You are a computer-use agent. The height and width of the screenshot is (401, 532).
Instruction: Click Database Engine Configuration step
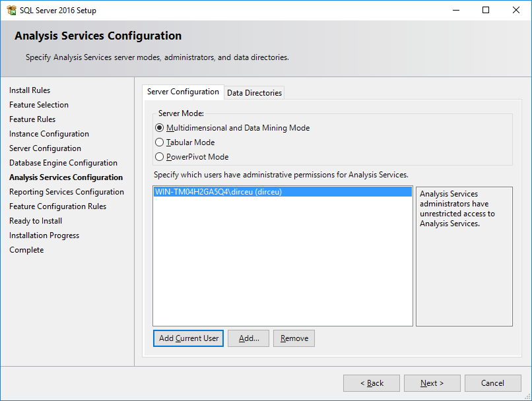click(63, 163)
